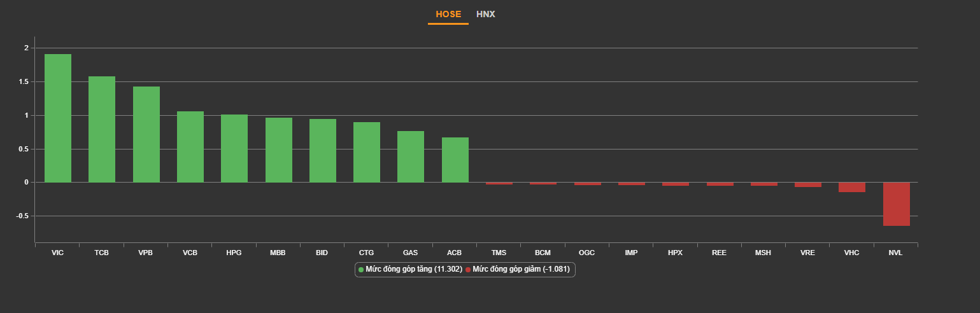Click the MBB green bar
The width and height of the screenshot is (980, 313).
(x=279, y=150)
